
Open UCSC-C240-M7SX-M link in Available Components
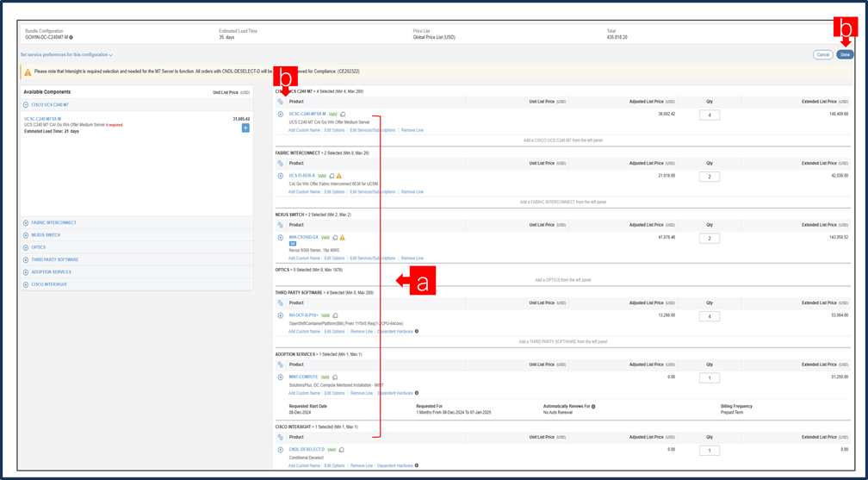click(x=43, y=119)
